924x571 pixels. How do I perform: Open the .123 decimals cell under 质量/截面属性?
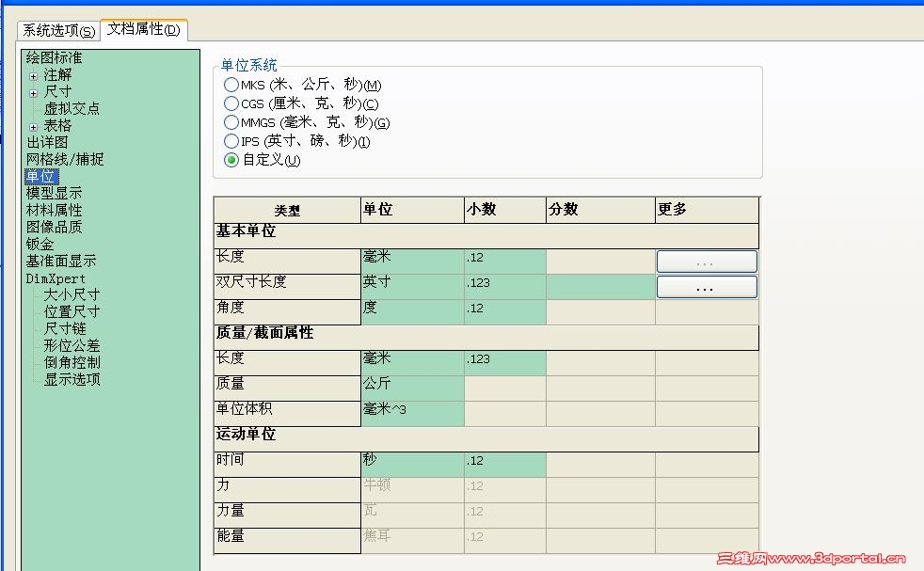[x=505, y=363]
